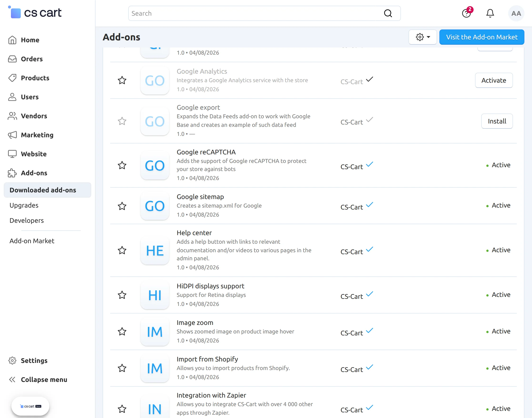Favorite the Image zoom add-on
Viewport: 532px width, 418px height.
click(122, 332)
